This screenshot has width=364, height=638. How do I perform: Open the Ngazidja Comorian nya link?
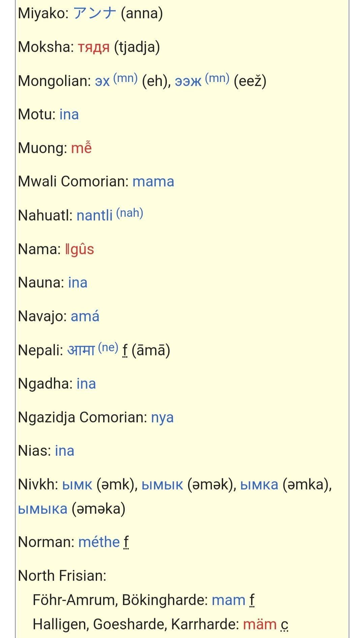tap(162, 418)
